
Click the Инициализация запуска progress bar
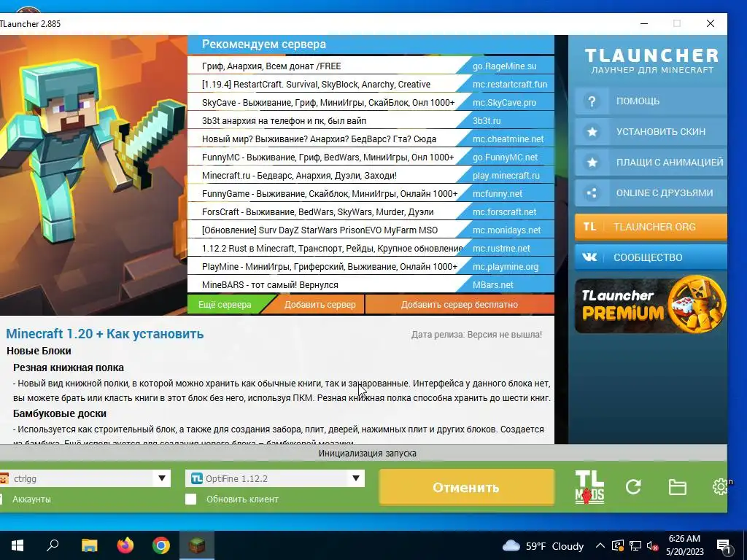tap(363, 453)
